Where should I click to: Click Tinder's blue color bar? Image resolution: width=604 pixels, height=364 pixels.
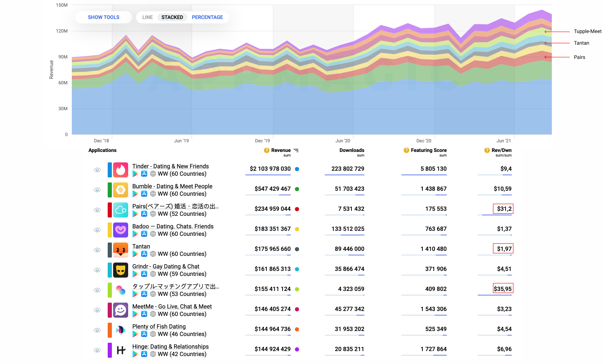tap(110, 170)
